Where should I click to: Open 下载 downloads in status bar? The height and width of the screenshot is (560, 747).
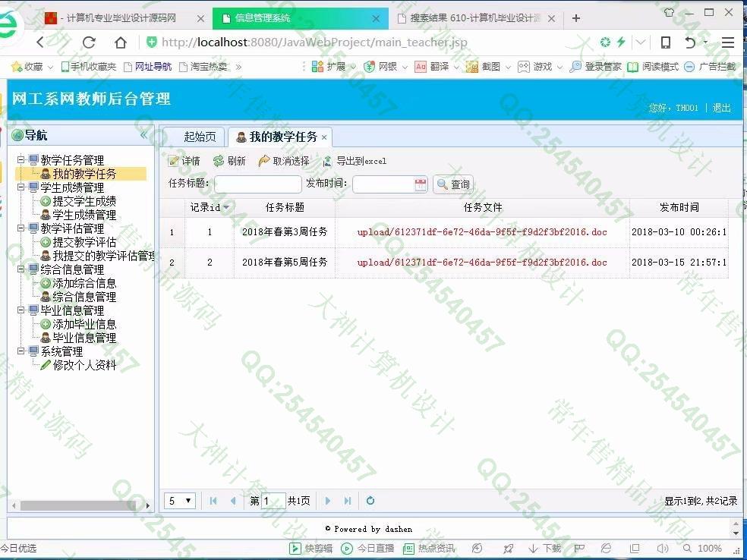[x=544, y=549]
